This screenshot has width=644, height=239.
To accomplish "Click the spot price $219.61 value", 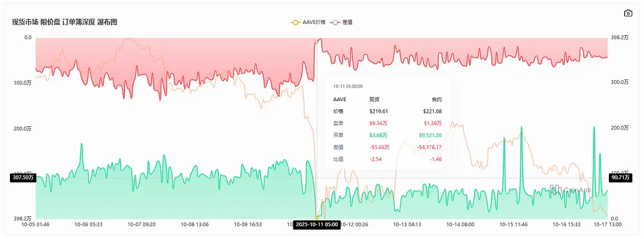I will (x=379, y=111).
